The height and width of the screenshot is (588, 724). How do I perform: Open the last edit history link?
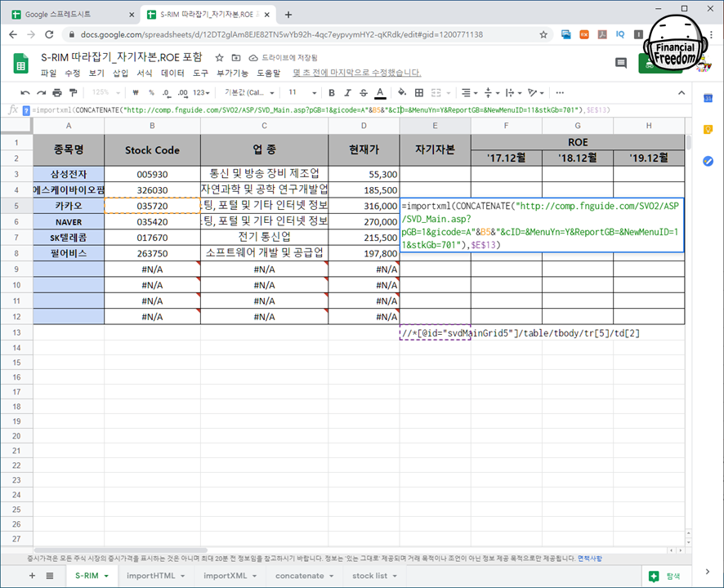[357, 73]
